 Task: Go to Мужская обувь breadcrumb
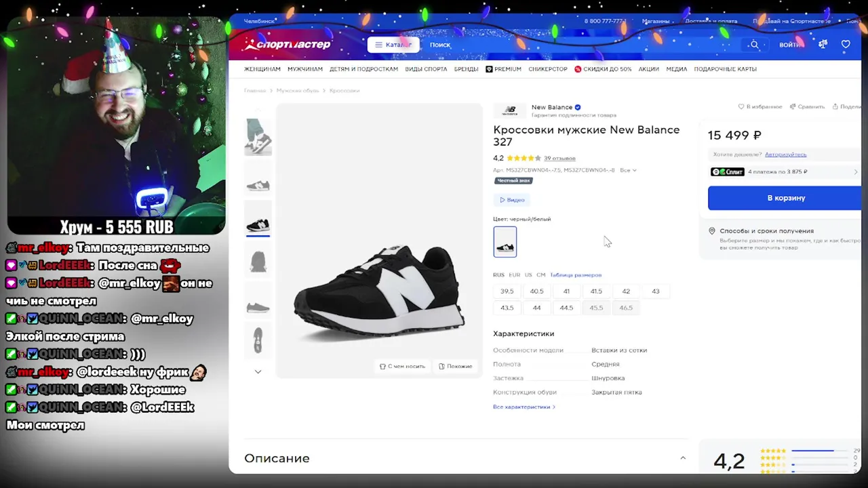point(298,90)
